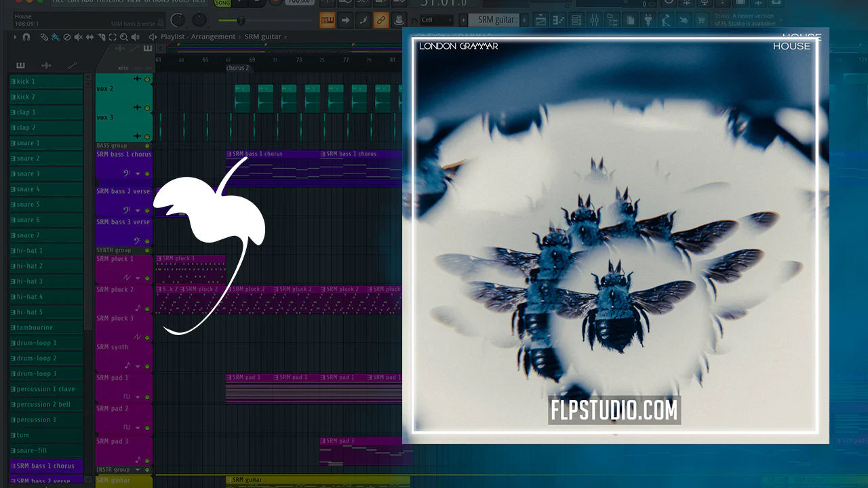
Task: Select clap 2 in the picker list
Action: tap(46, 127)
